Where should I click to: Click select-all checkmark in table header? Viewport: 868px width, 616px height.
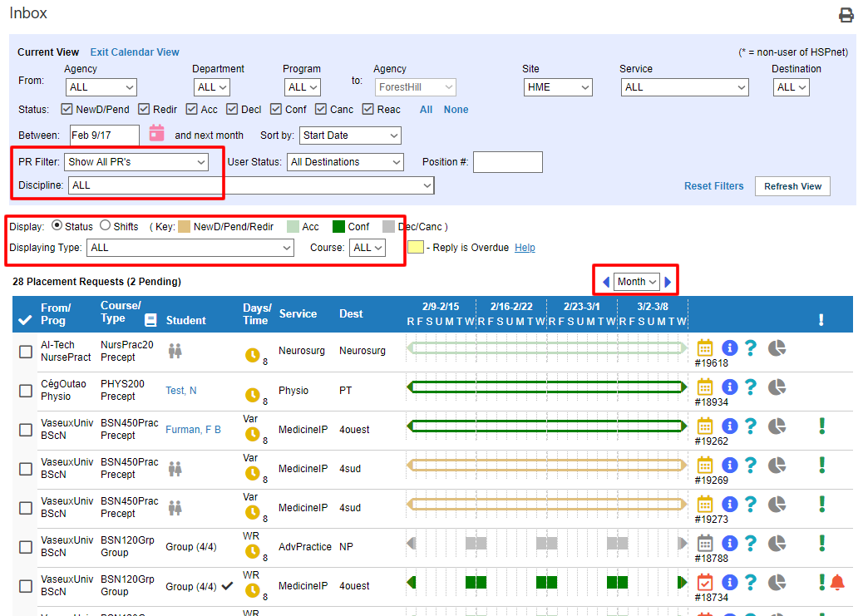(25, 320)
